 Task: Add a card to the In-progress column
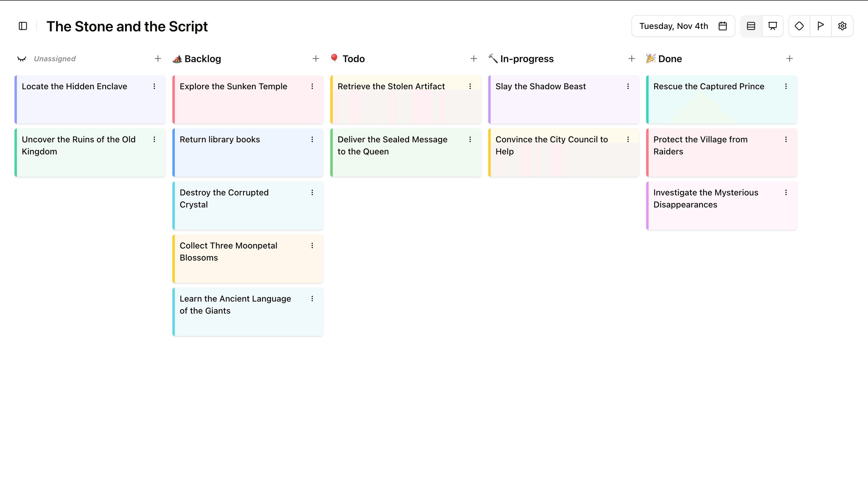coord(631,59)
